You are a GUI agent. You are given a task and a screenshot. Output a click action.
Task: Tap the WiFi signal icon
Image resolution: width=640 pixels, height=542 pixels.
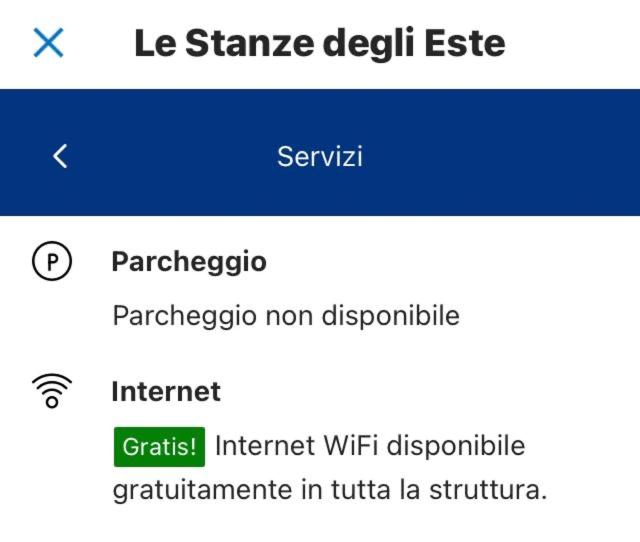52,391
